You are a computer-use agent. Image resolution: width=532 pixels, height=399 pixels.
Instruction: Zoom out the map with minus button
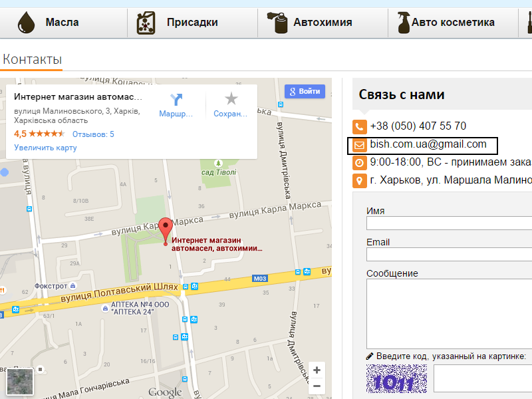click(x=317, y=386)
